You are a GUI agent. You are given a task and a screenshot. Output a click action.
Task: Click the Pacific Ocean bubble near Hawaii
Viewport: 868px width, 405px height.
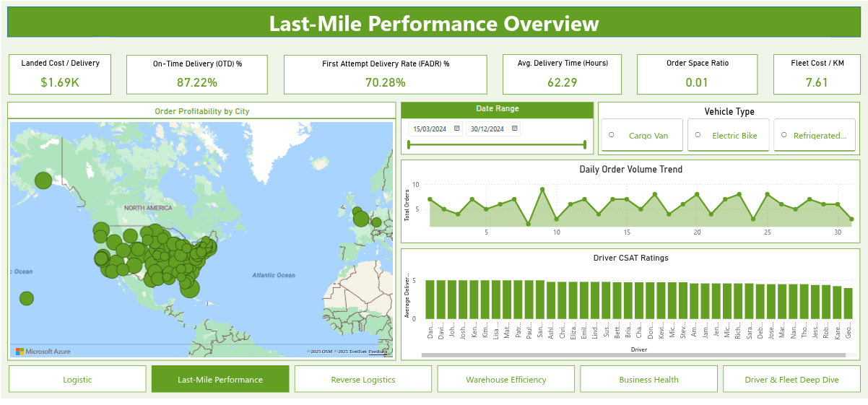[27, 298]
